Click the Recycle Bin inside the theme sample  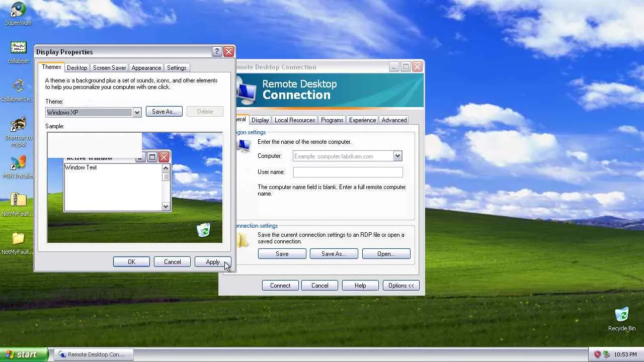pyautogui.click(x=203, y=230)
